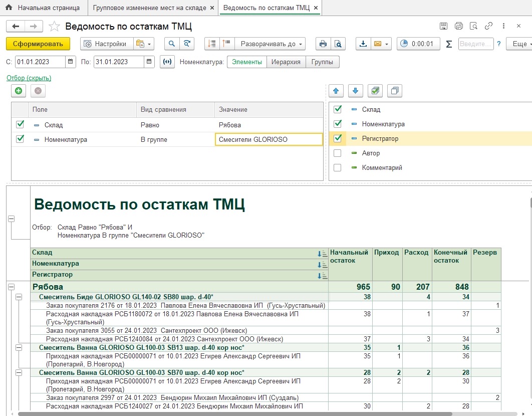
Task: Open the Разворачивать до dropdown
Action: pyautogui.click(x=272, y=44)
